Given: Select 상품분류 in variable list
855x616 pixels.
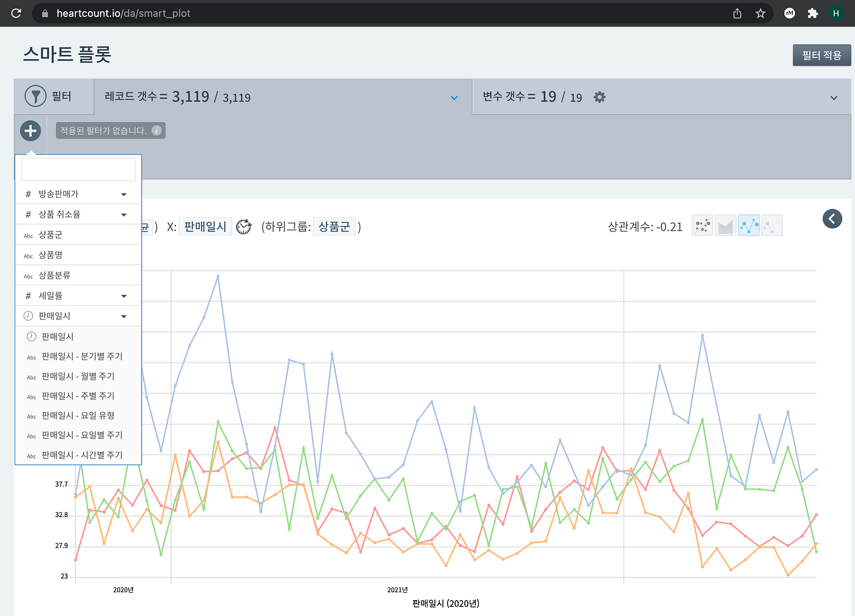Looking at the screenshot, I should pyautogui.click(x=78, y=275).
